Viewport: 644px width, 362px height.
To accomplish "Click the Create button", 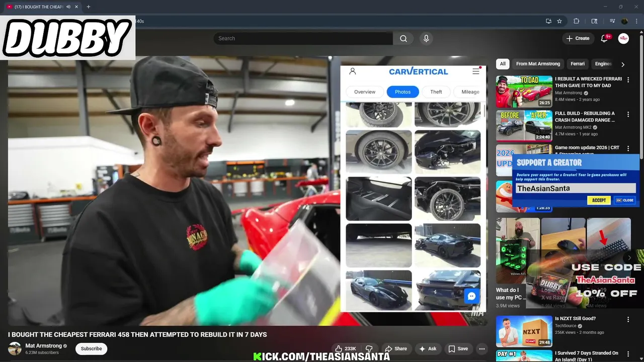I will tap(578, 38).
